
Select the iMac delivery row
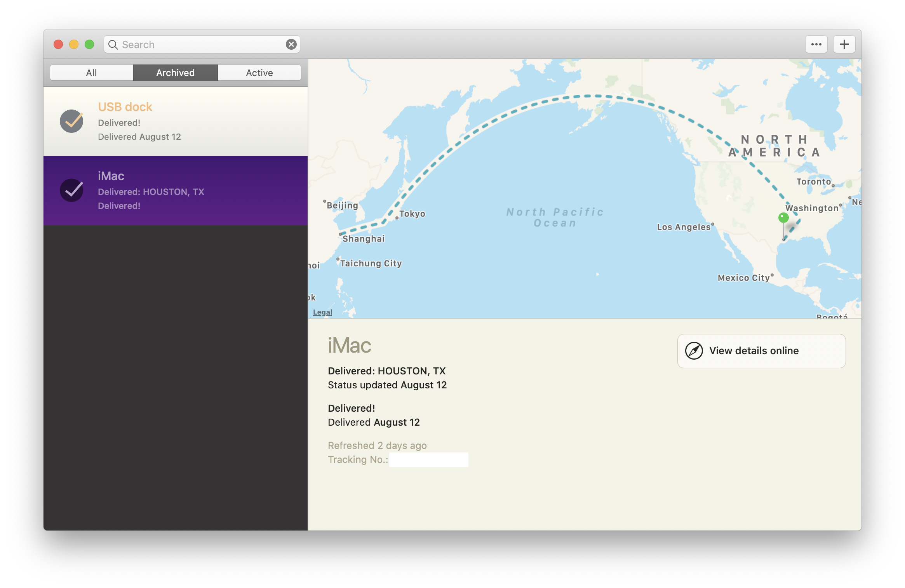click(176, 190)
